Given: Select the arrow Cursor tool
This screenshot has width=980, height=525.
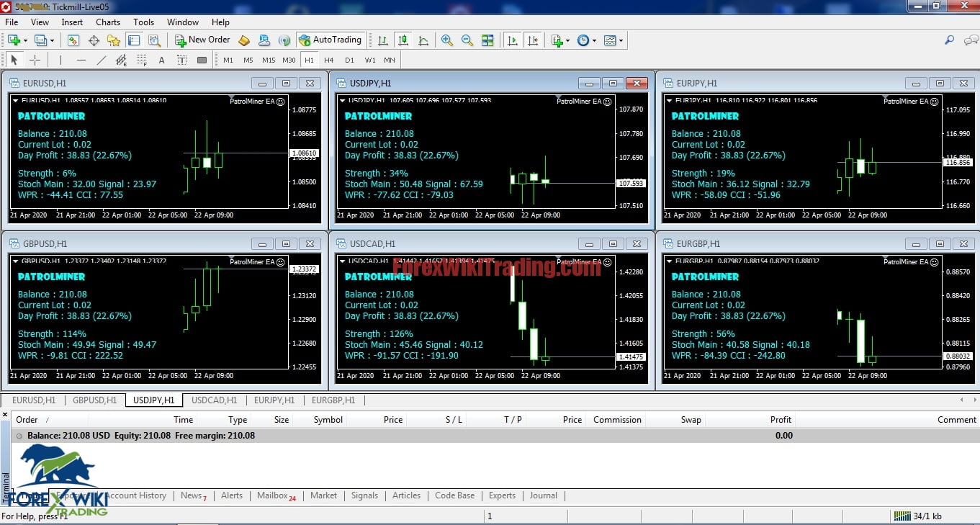Looking at the screenshot, I should pos(14,60).
